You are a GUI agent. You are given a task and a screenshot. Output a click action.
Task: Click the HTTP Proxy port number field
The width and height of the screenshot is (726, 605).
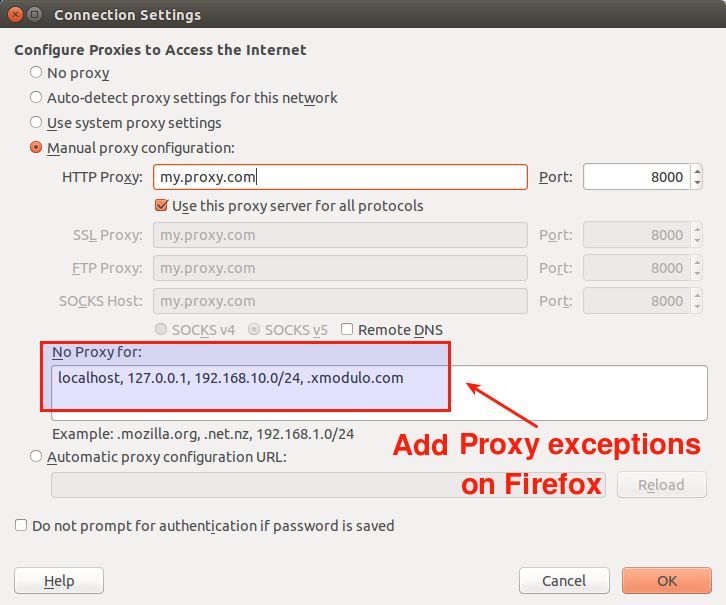[x=637, y=177]
